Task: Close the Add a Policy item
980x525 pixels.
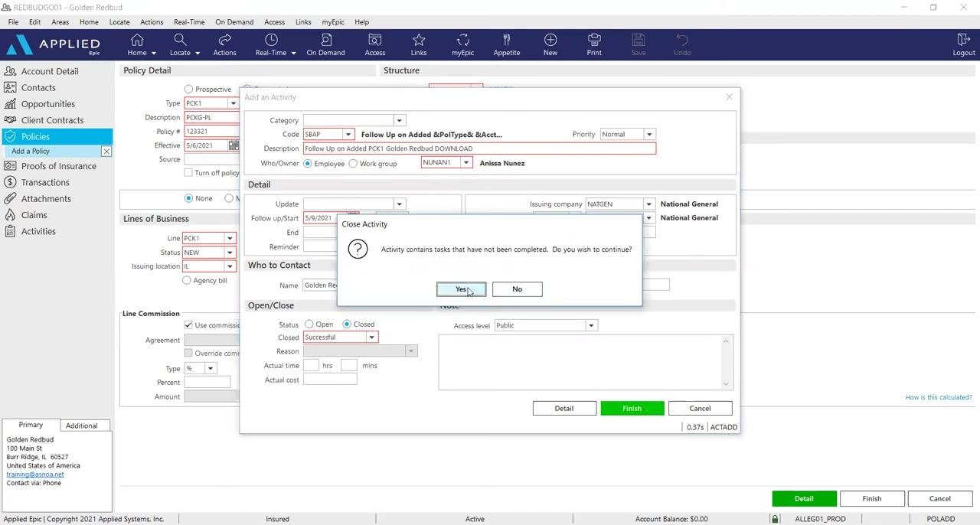Action: tap(106, 152)
